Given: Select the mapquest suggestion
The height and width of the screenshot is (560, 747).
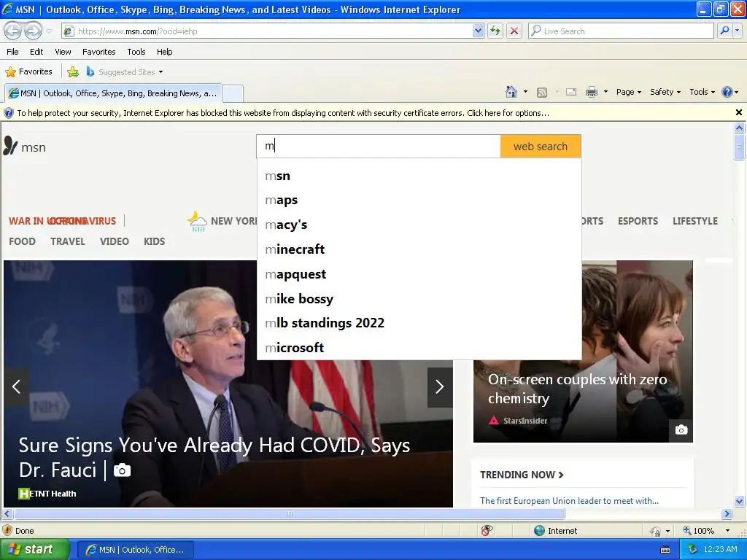Looking at the screenshot, I should click(x=419, y=274).
